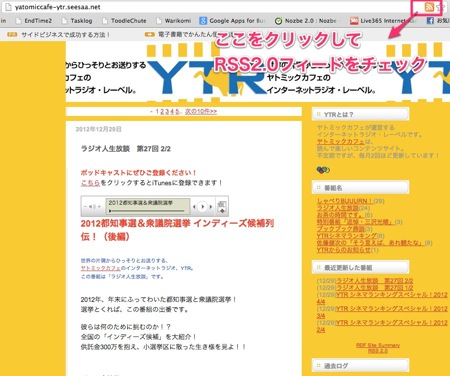Open the ToodleChute bookmark

(124, 21)
